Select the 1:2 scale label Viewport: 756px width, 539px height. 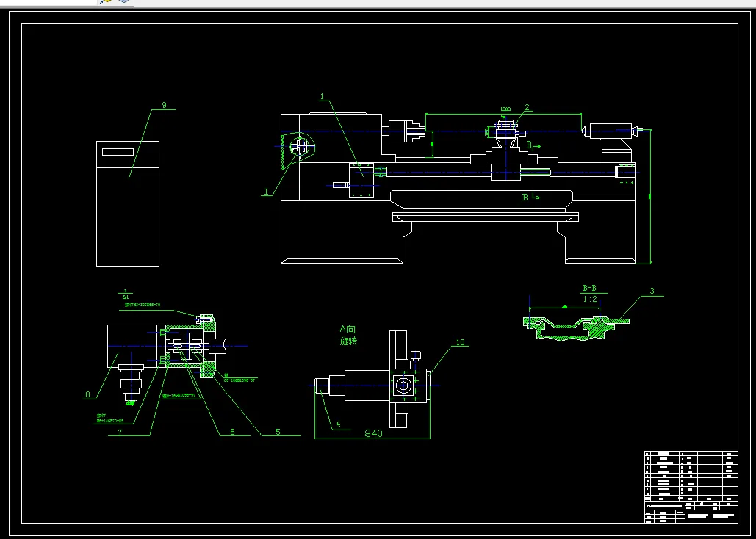(x=590, y=299)
